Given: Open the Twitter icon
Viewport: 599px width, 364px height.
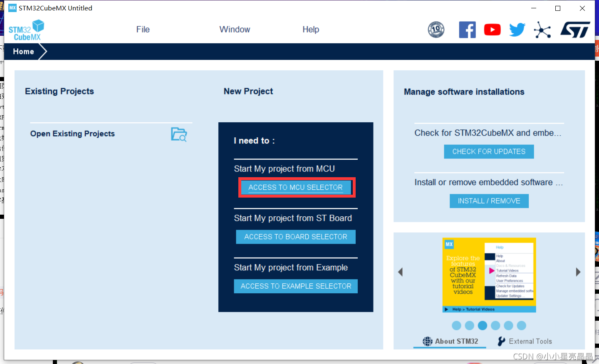Looking at the screenshot, I should point(517,30).
